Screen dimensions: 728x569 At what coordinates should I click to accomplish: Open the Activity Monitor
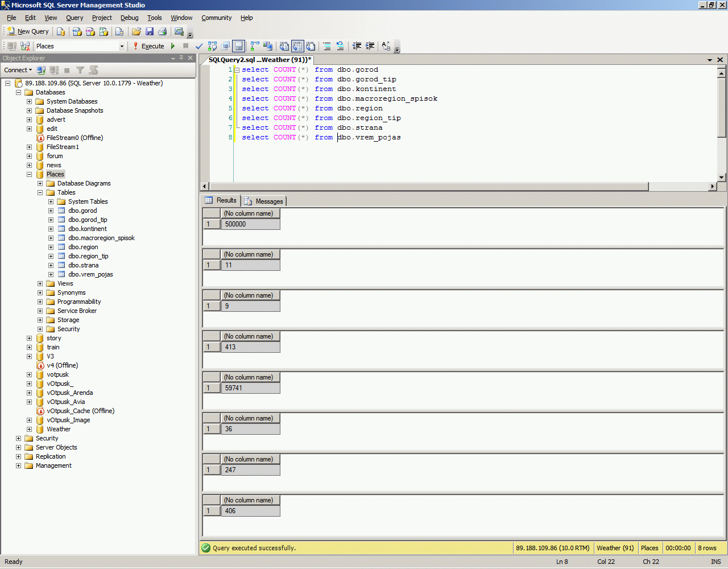[x=179, y=32]
